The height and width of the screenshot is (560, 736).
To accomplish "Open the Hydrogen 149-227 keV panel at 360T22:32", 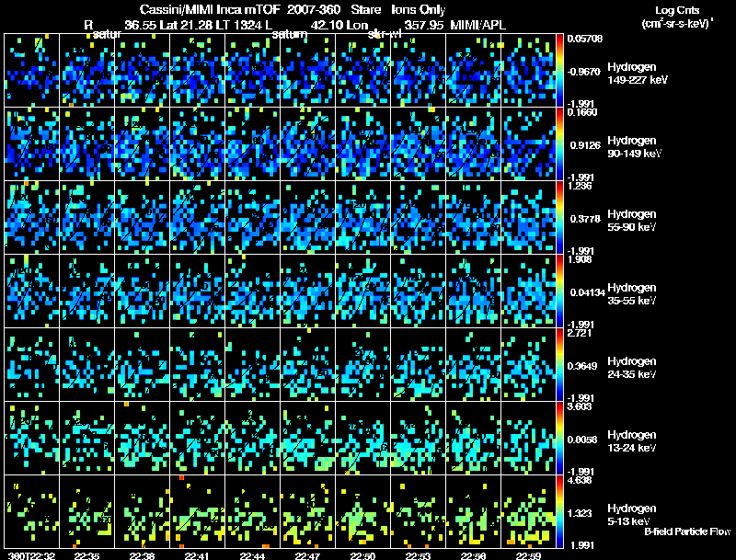I will point(31,70).
